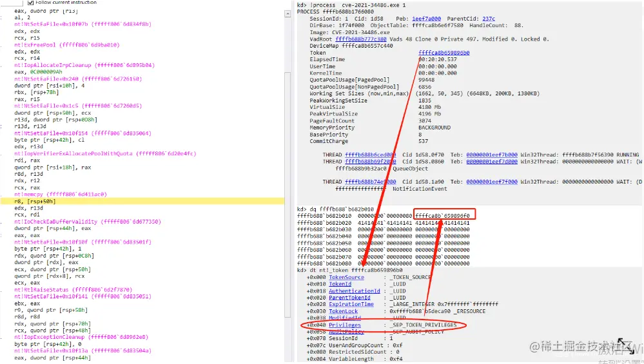Open the THREAD link ffffb688b74e9080
This screenshot has height=364, width=644.
371,182
